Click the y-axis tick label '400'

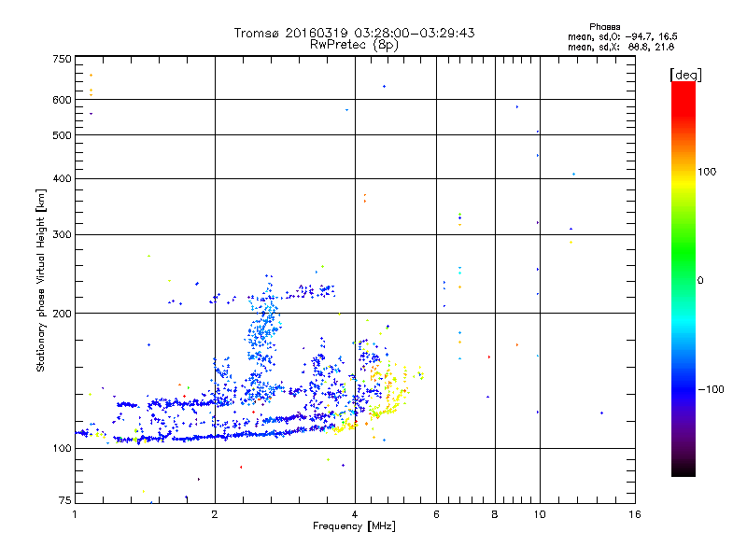pos(62,178)
